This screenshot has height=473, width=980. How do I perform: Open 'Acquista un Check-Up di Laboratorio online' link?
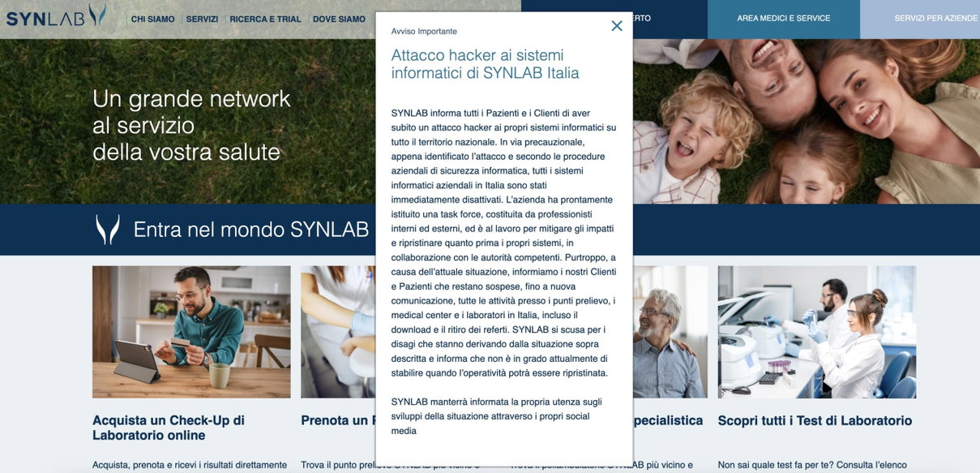click(x=169, y=428)
